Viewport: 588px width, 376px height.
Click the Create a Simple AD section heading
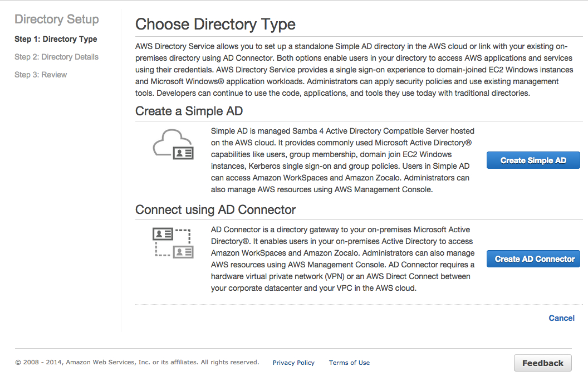click(x=189, y=111)
